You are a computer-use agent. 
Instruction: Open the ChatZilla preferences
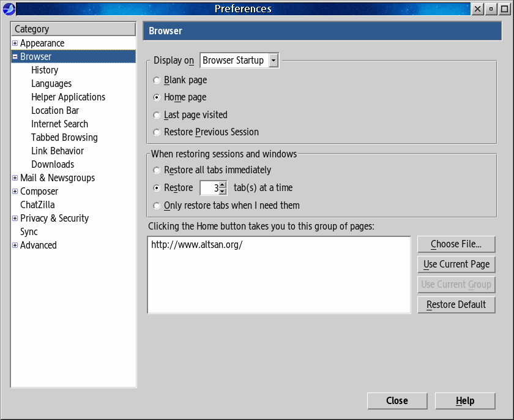(x=37, y=205)
